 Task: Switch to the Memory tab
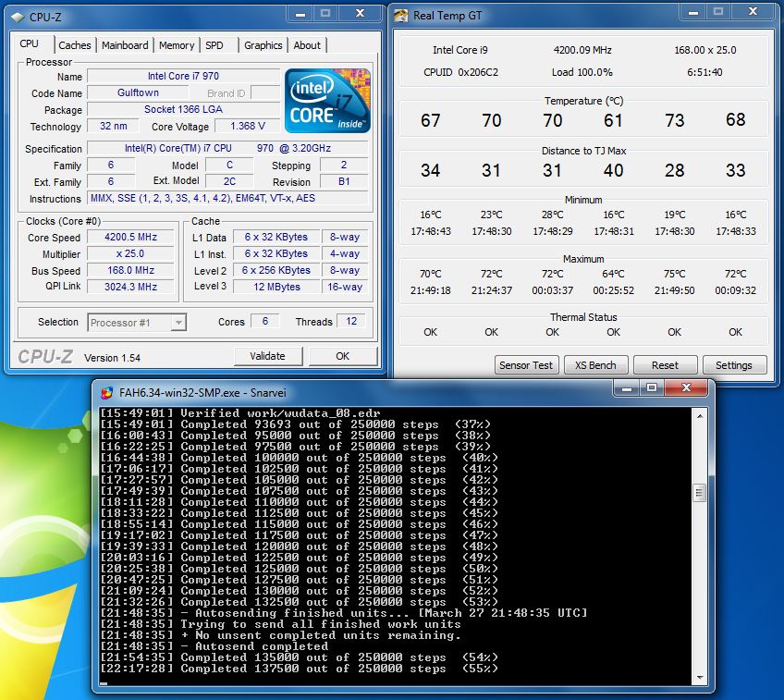177,45
